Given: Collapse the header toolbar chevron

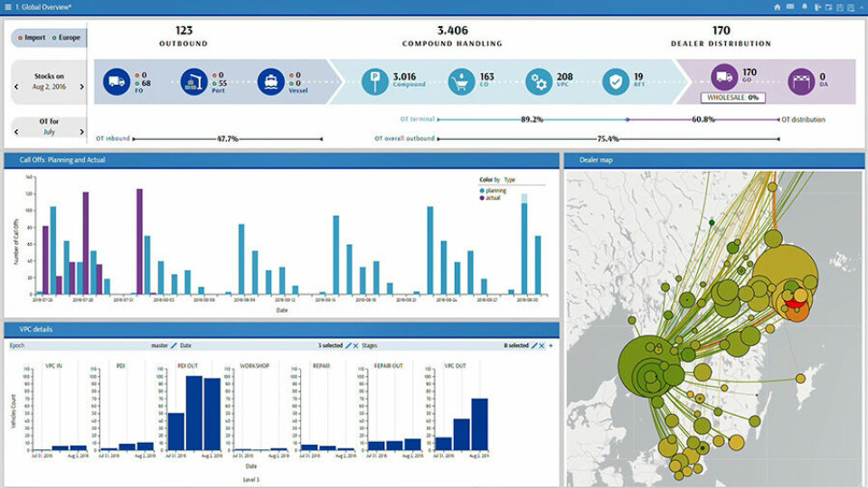Looking at the screenshot, I should tap(862, 7).
